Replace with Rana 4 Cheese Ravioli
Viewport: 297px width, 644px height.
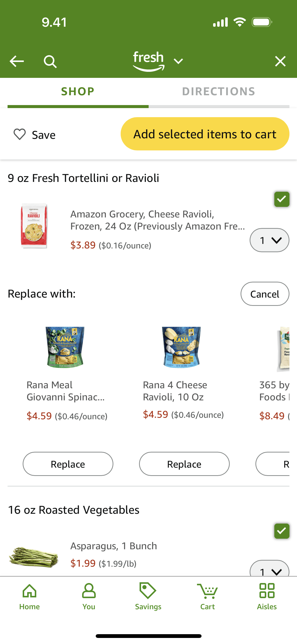(184, 464)
